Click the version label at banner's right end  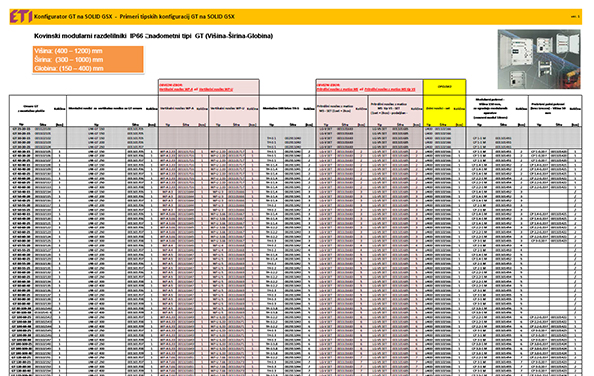[575, 17]
